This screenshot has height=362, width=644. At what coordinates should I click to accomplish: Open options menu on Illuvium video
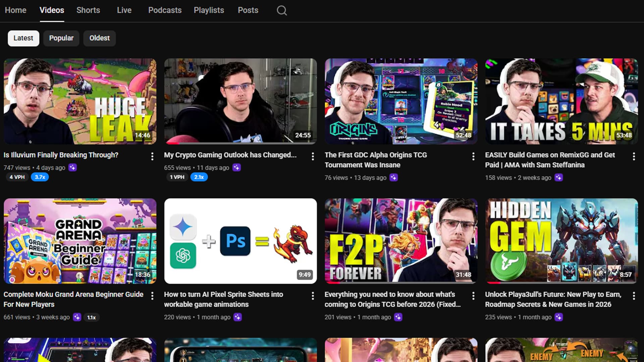(x=152, y=156)
